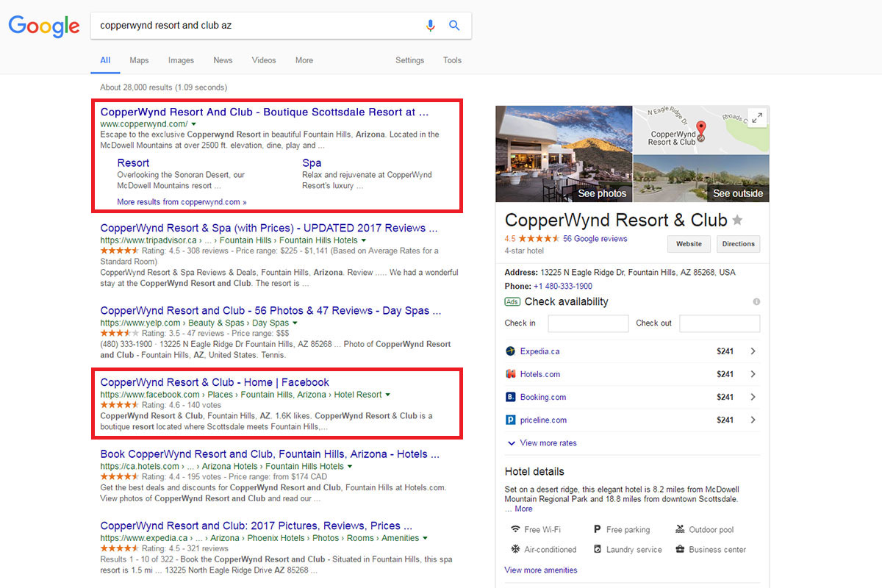Expand View more rates
Viewport: 882px width, 588px height.
[x=542, y=443]
